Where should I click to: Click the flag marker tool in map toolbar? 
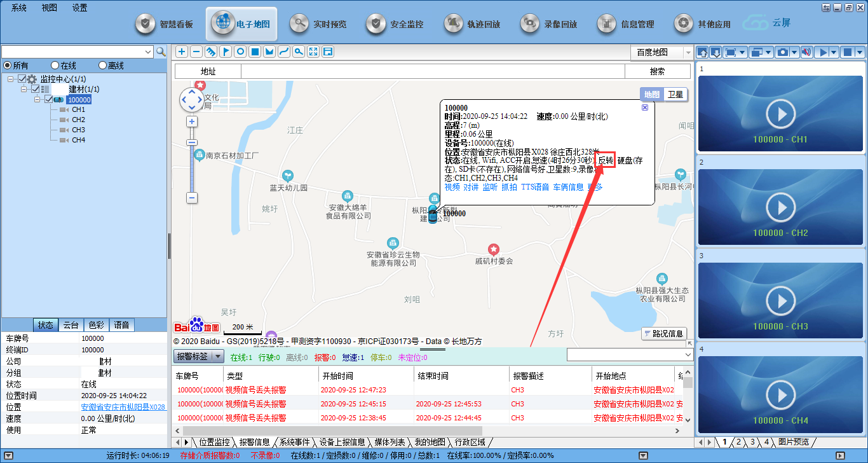point(226,52)
